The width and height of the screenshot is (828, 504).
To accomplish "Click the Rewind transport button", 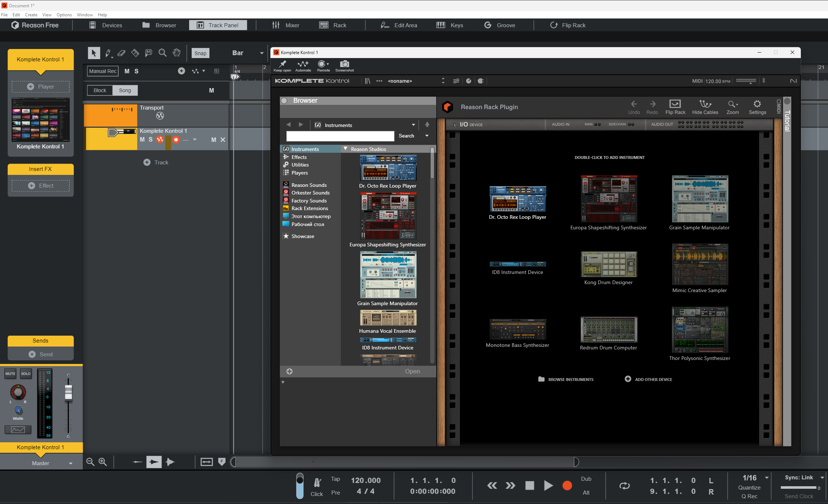I will point(492,485).
